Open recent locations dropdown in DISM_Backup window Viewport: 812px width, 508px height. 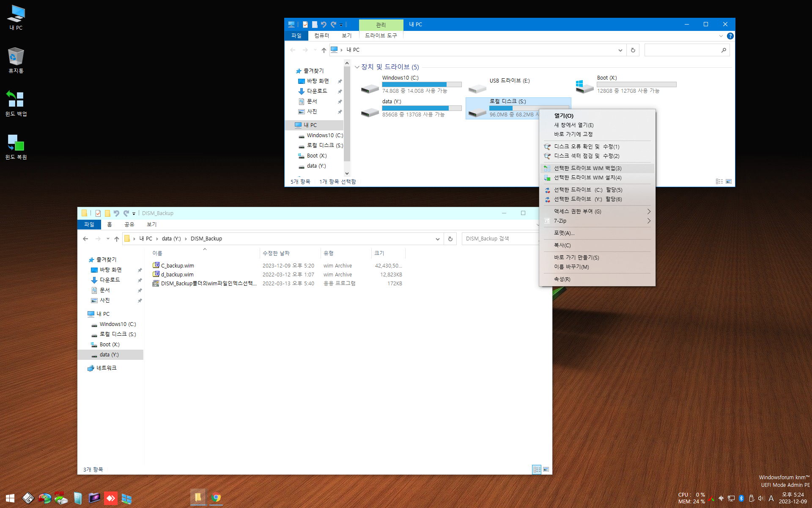pyautogui.click(x=108, y=239)
